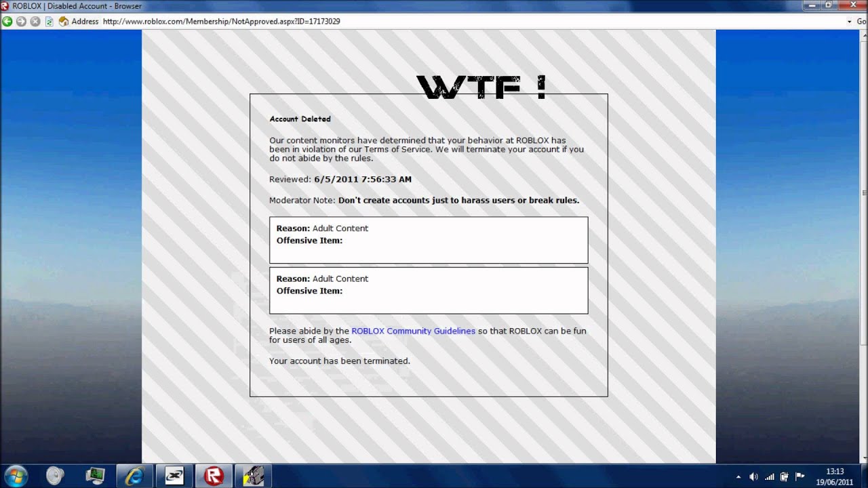Viewport: 868px width, 488px height.
Task: Open the green monitor app on taskbar
Action: (95, 476)
